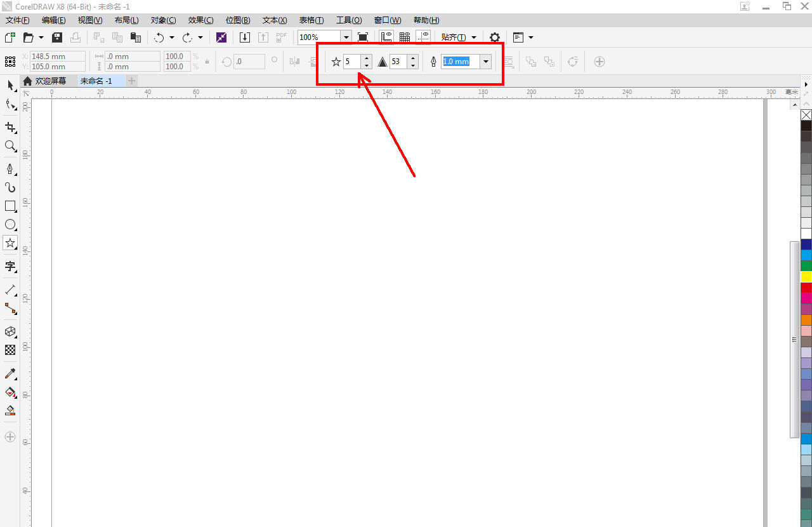
Task: Select the Shape edit tool
Action: [10, 104]
